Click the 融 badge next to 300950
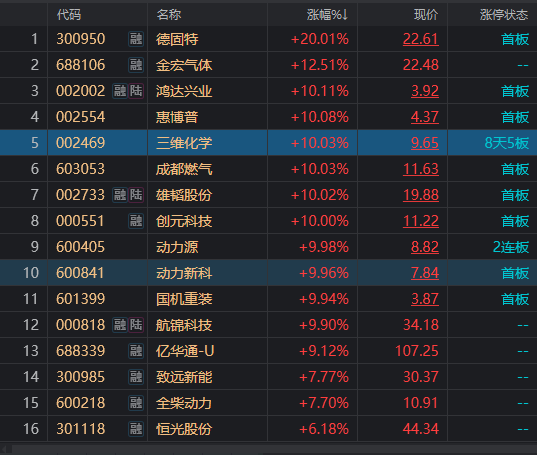This screenshot has height=455, width=537. point(136,39)
